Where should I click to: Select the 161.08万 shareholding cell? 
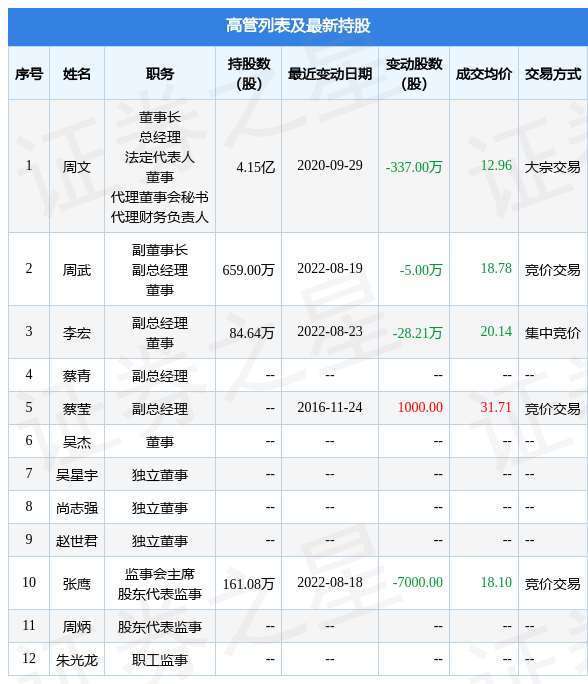point(249,584)
